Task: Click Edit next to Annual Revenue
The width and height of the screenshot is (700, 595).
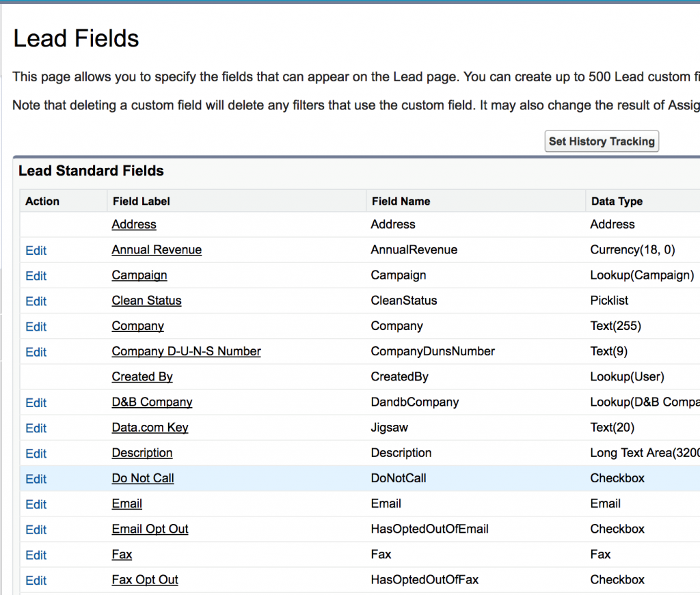Action: [36, 251]
